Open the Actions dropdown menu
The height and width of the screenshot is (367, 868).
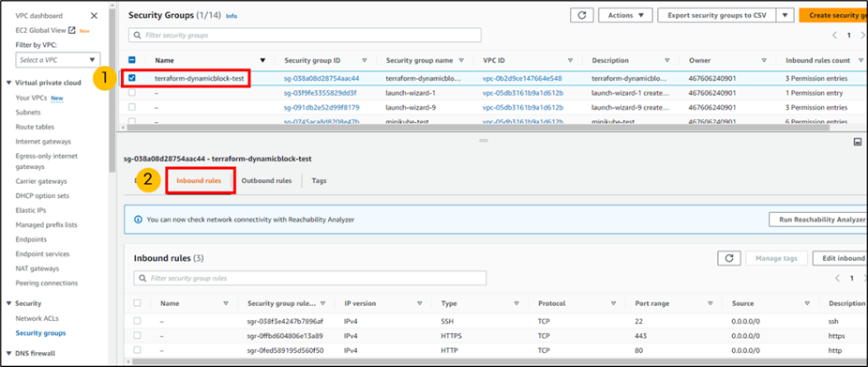[625, 16]
